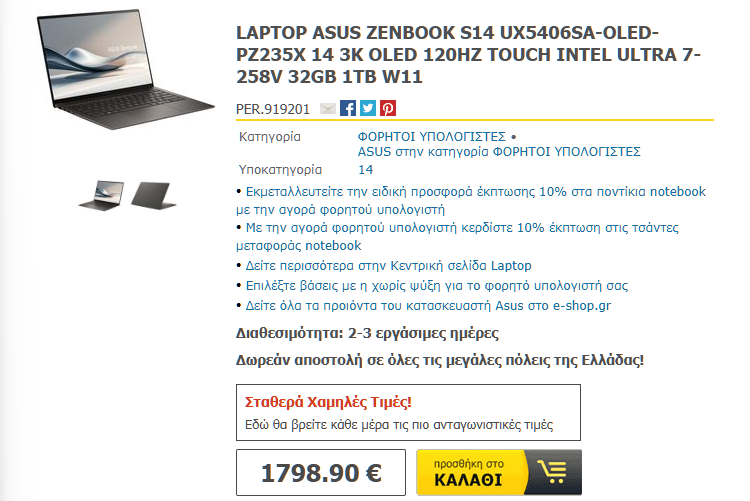Share product on Twitter icon
The width and height of the screenshot is (750, 501).
[x=368, y=108]
